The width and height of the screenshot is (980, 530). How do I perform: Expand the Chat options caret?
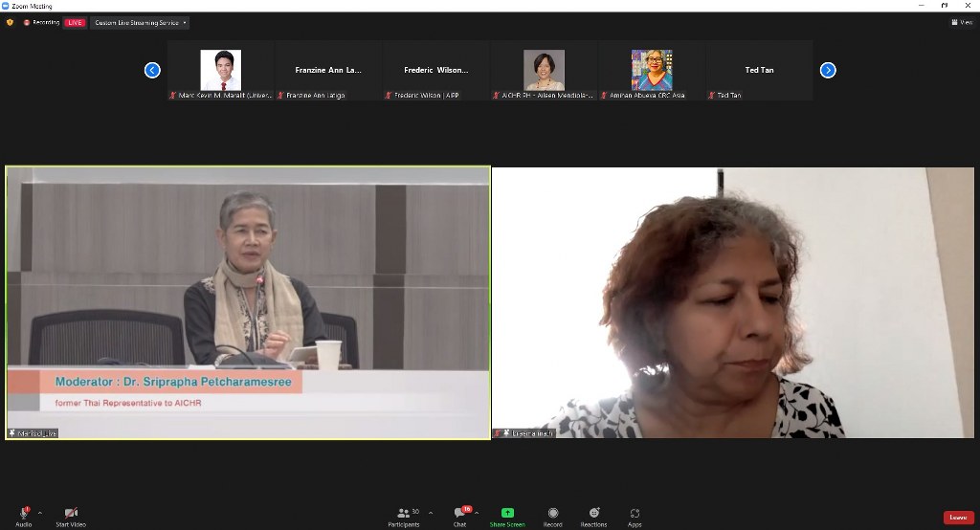(477, 513)
